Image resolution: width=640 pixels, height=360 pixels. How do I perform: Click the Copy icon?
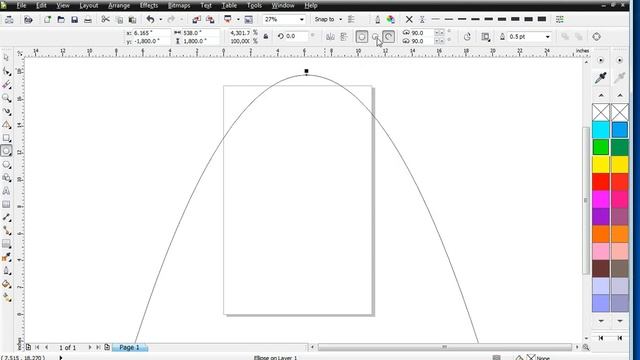pos(119,19)
